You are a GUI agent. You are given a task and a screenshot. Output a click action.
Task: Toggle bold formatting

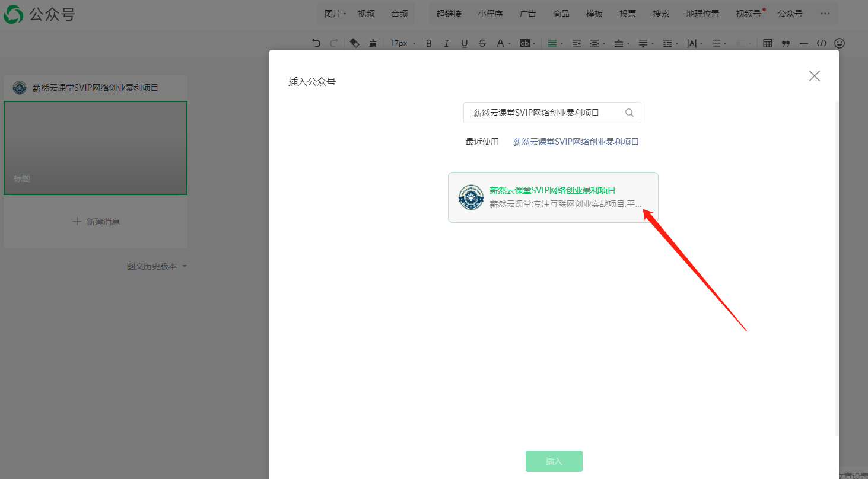429,43
